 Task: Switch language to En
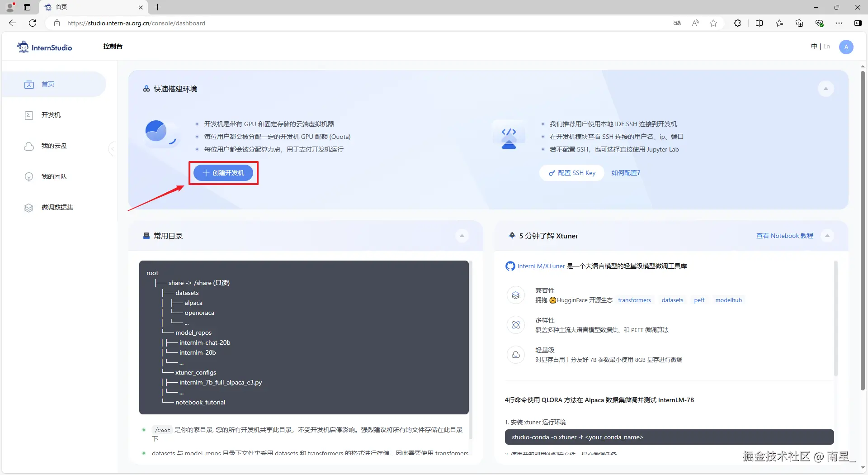(826, 46)
